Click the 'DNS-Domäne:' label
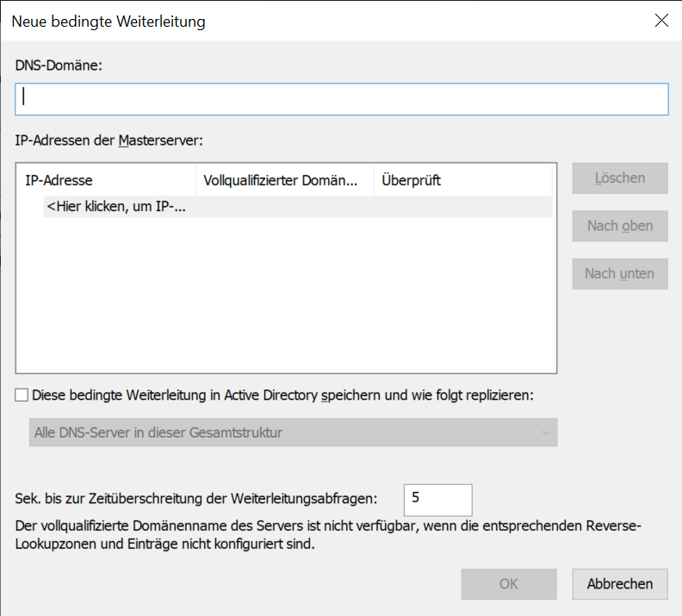The width and height of the screenshot is (682, 616). coord(59,65)
